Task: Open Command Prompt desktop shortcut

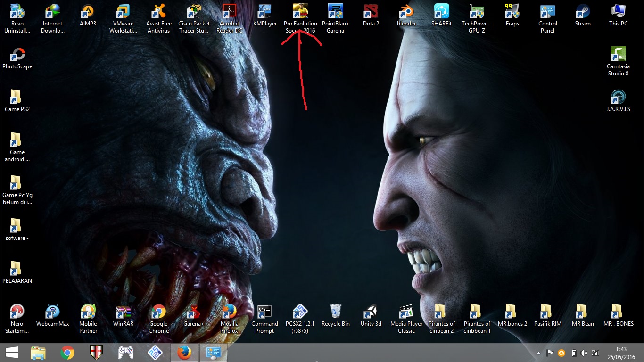Action: (264, 319)
